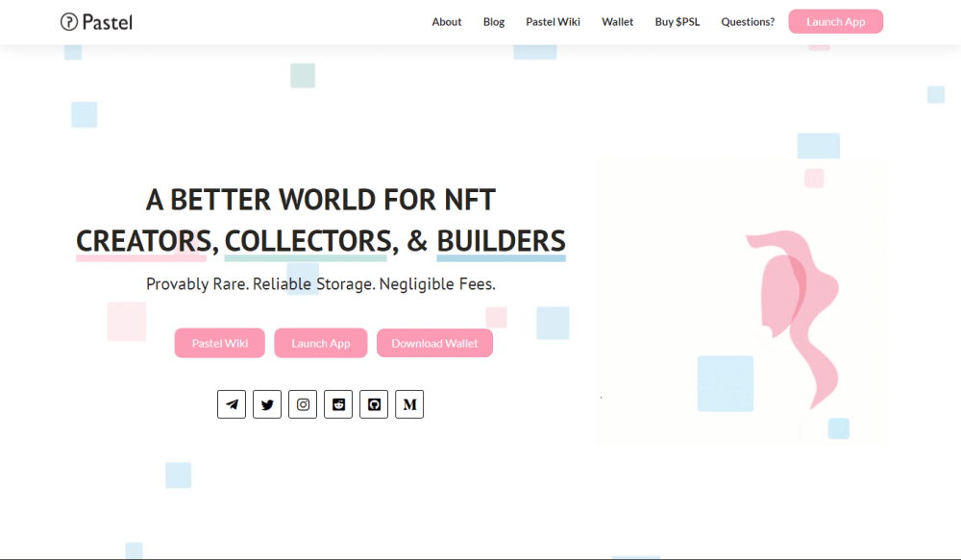Image resolution: width=961 pixels, height=560 pixels.
Task: Select Wallet in the navigation bar
Action: pyautogui.click(x=617, y=22)
